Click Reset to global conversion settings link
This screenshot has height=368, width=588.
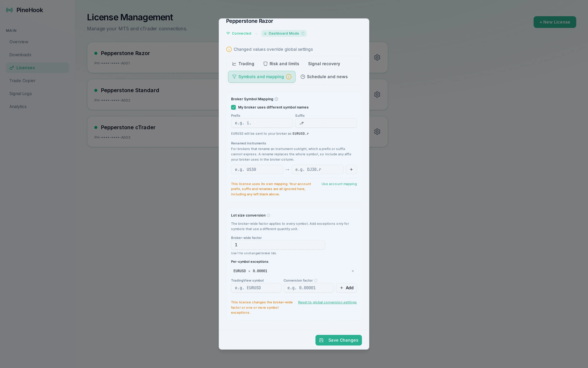(327, 302)
